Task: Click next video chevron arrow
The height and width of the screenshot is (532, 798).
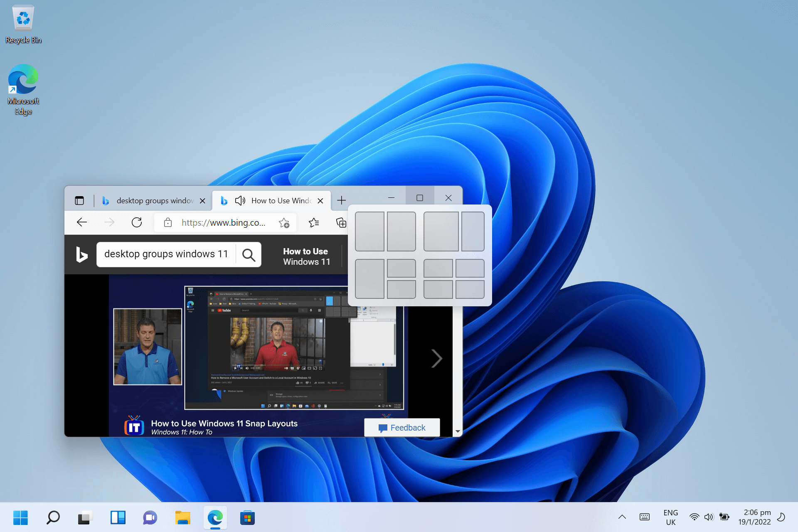Action: [436, 358]
